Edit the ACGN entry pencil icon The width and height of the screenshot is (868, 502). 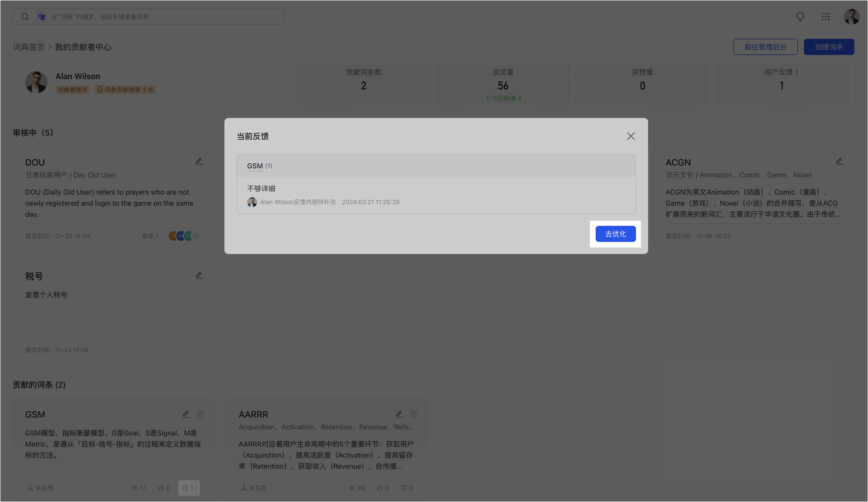tap(839, 161)
